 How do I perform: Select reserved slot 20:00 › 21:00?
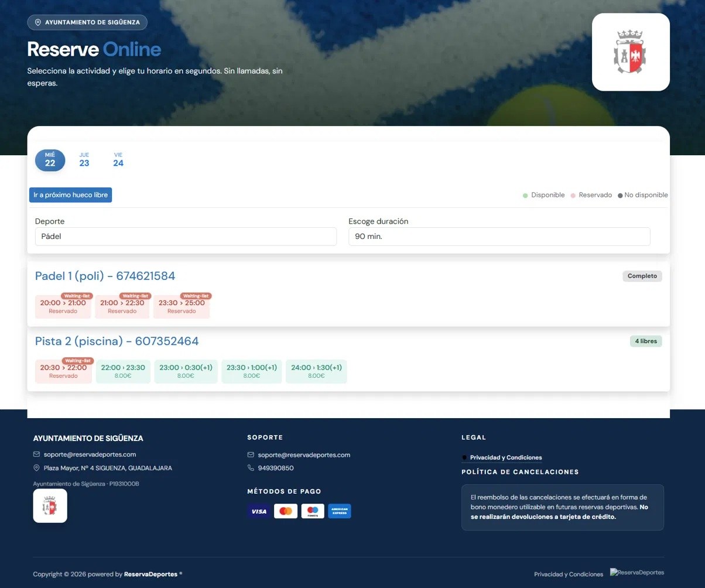coord(63,307)
